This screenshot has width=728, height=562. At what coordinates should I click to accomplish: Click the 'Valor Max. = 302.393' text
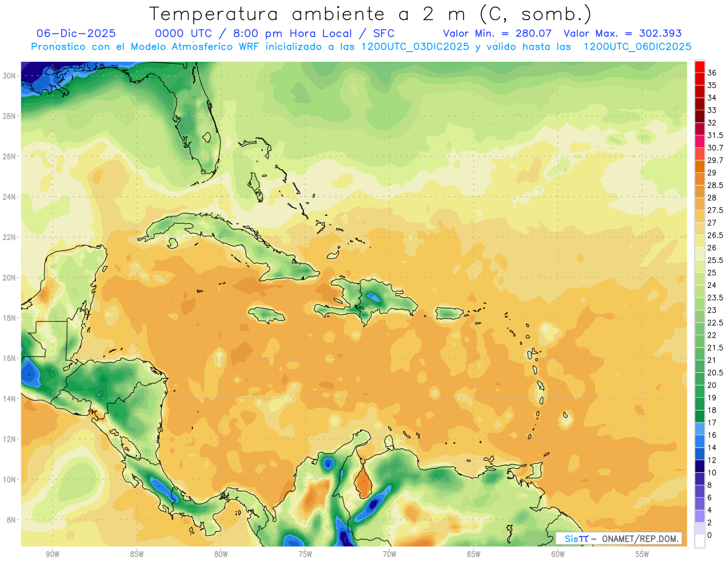(622, 33)
